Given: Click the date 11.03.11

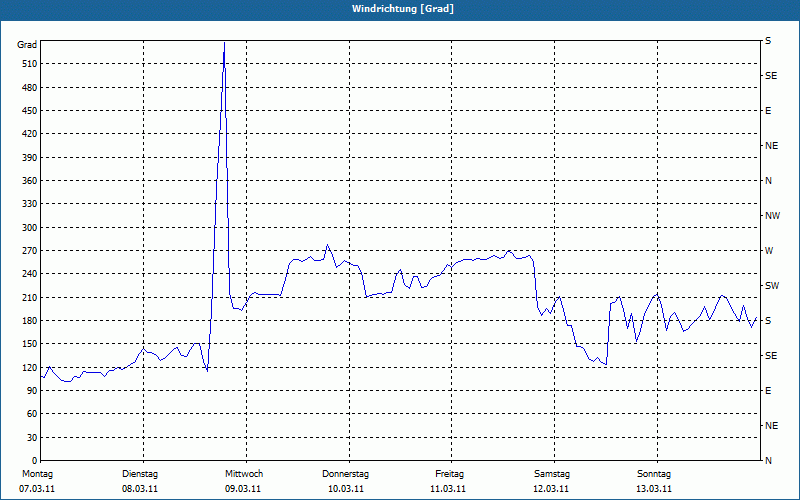Looking at the screenshot, I should pos(448,489).
